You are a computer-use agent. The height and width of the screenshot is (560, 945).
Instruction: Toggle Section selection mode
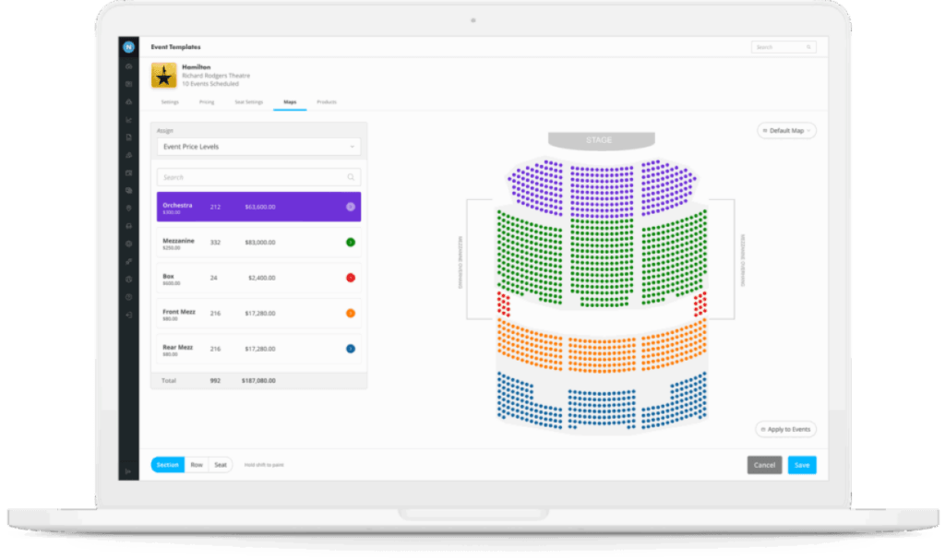point(167,465)
